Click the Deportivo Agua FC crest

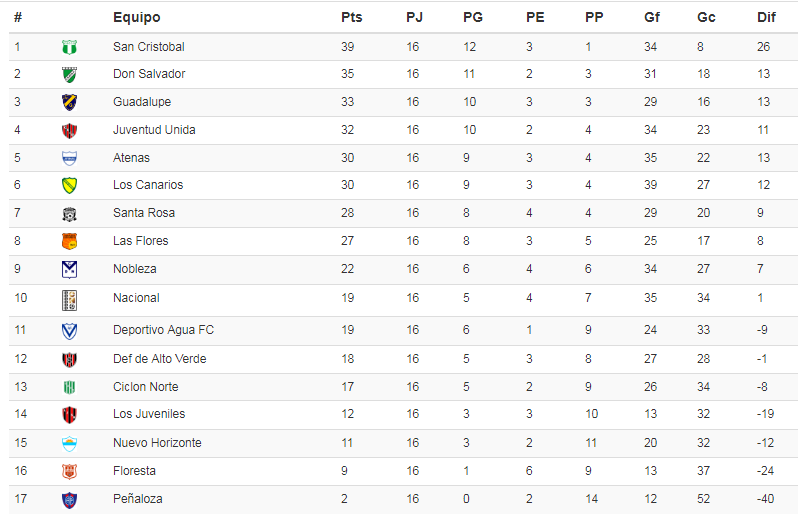[69, 331]
